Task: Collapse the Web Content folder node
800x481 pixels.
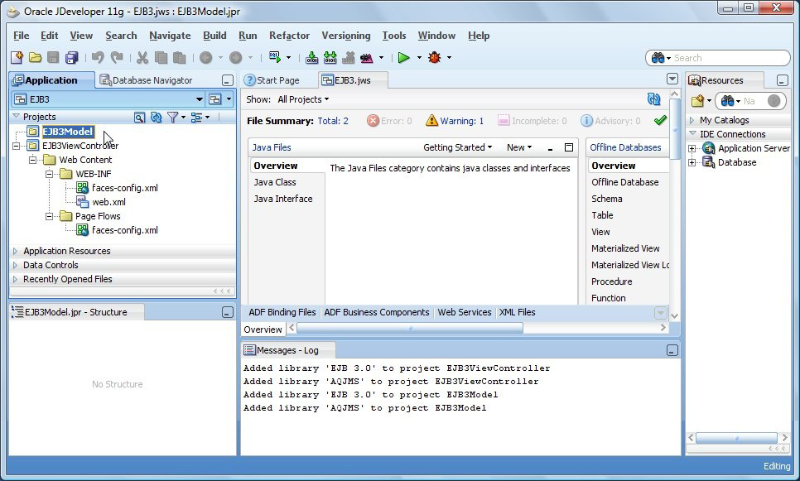Action: 33,160
